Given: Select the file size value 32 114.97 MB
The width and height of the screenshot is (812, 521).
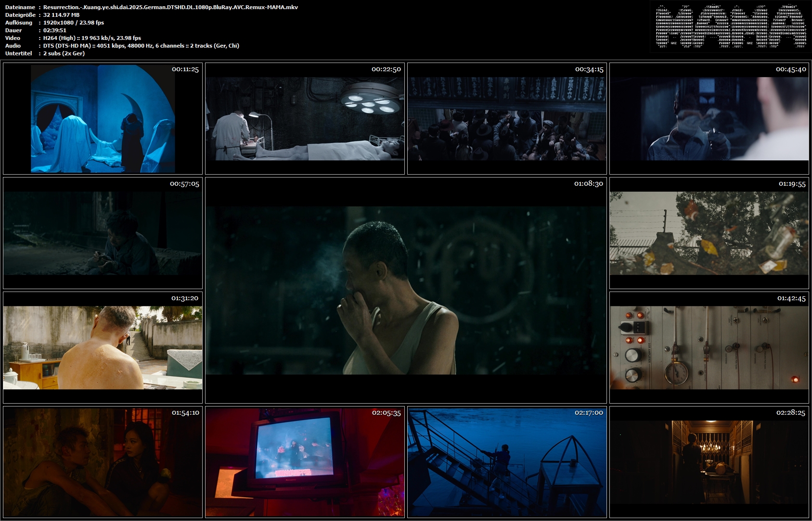Looking at the screenshot, I should click(x=62, y=15).
